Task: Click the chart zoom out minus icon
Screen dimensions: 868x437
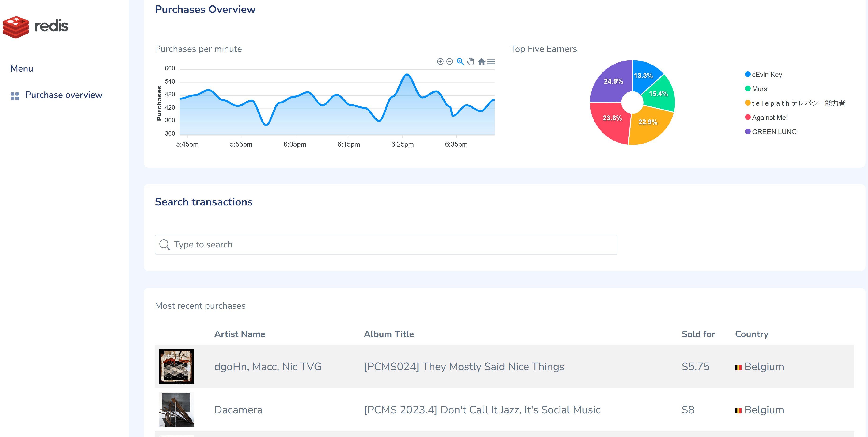Action: point(449,61)
